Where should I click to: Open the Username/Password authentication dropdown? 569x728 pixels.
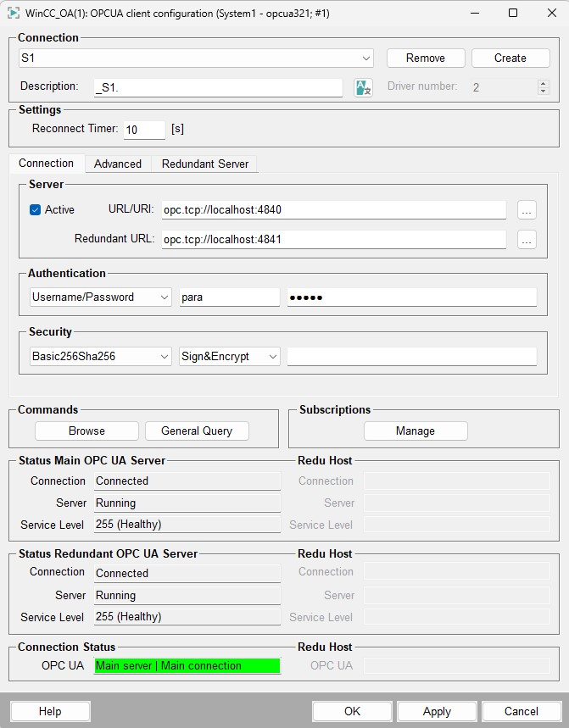pos(165,297)
